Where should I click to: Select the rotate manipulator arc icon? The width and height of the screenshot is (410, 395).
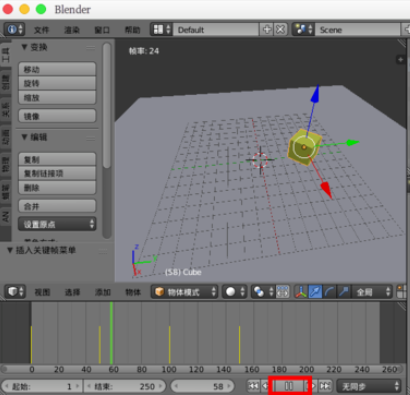(x=329, y=292)
